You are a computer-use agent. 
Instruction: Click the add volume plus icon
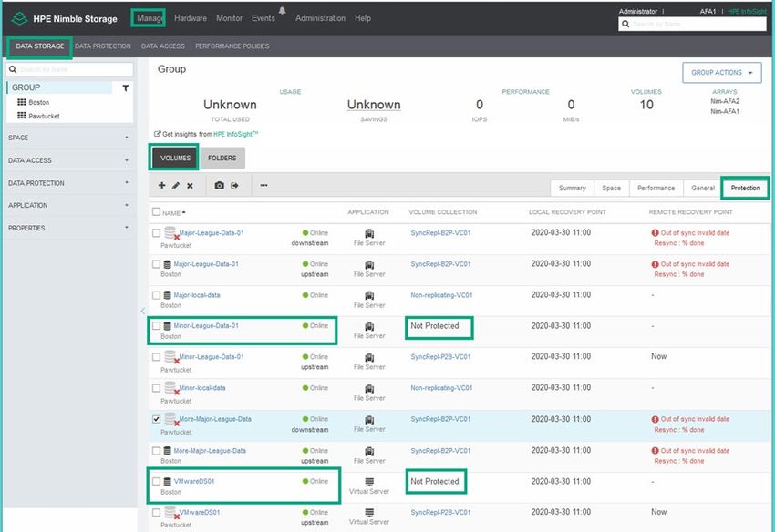click(161, 185)
